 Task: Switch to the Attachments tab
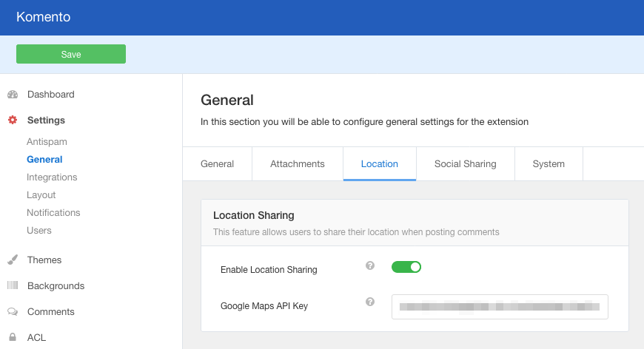click(x=298, y=163)
